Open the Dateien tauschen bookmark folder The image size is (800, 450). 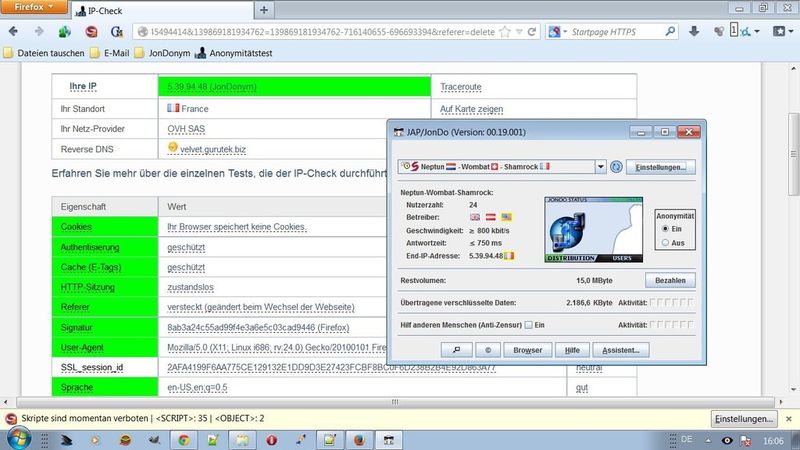[x=44, y=53]
